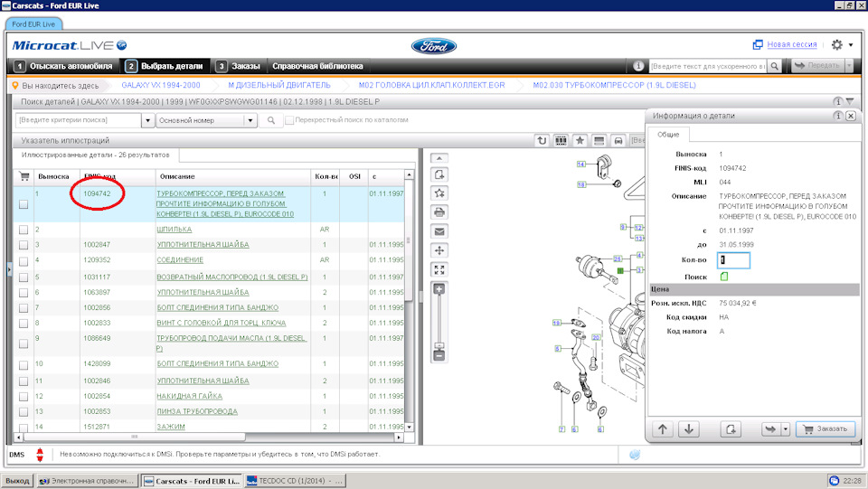
Task: Click the GALAXY VX 1994-2000 breadcrumb
Action: [161, 85]
